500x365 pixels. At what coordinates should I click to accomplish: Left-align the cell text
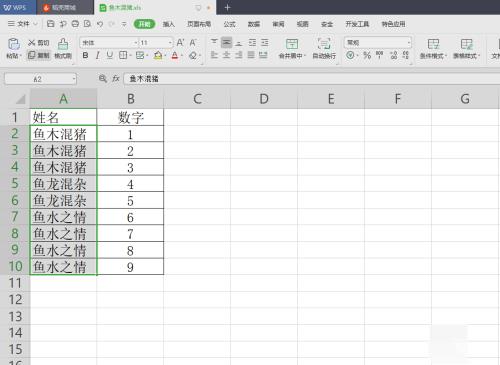tap(214, 55)
